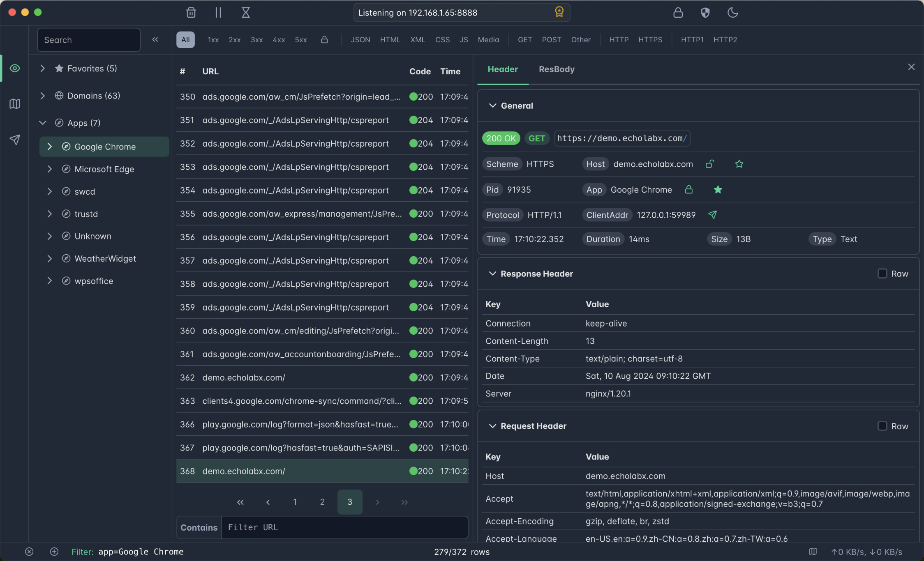Collapse sidebar with double chevron icon
This screenshot has width=924, height=561.
click(x=155, y=39)
